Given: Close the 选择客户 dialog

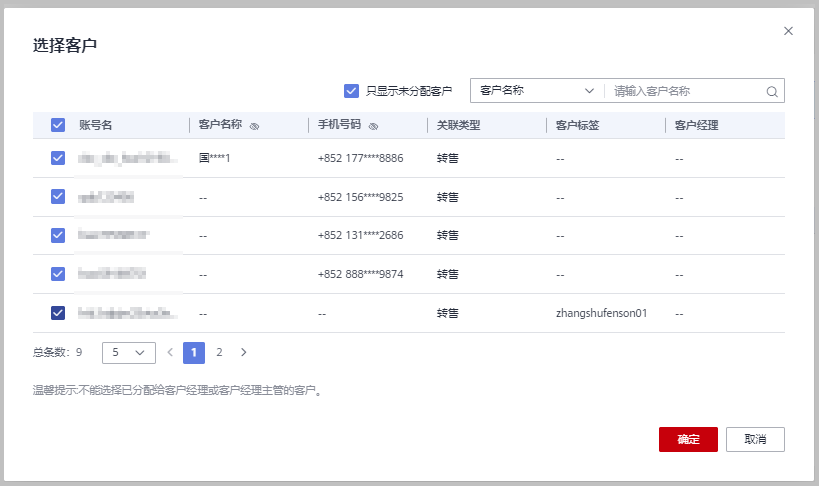Looking at the screenshot, I should tap(788, 31).
